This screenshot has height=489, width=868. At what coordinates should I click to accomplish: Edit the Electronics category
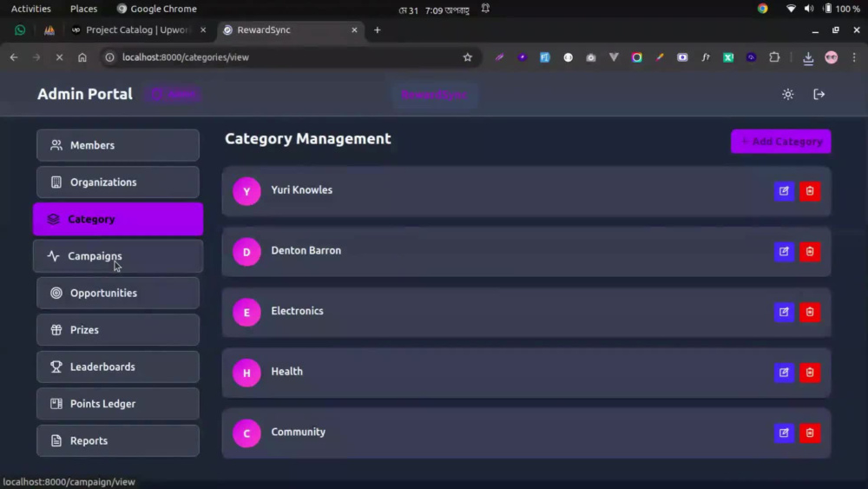(784, 312)
